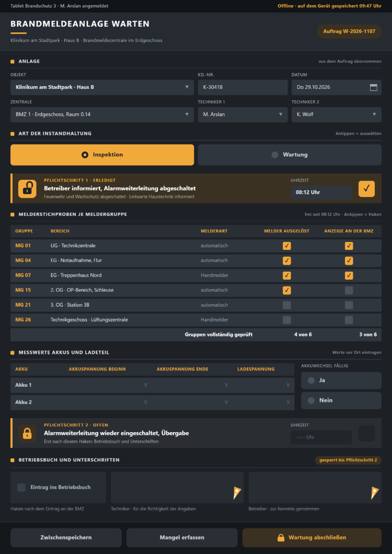This screenshot has height=554, width=392.
Task: Check Anzeige an der BMZ for MG 15
Action: point(349,291)
